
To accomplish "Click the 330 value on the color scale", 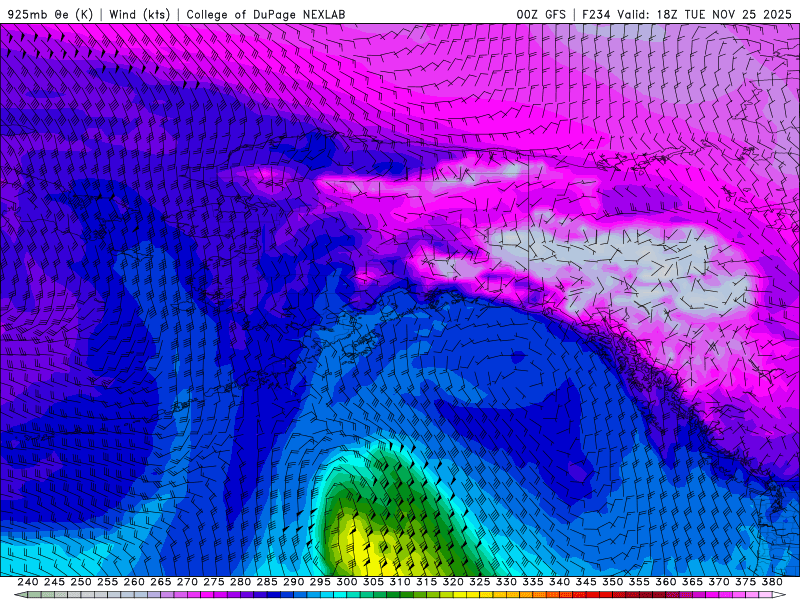I will [x=506, y=582].
